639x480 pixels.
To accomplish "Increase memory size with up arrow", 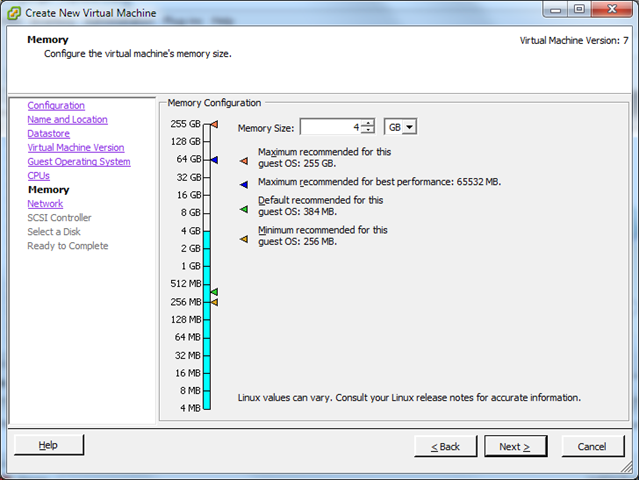I will [368, 123].
